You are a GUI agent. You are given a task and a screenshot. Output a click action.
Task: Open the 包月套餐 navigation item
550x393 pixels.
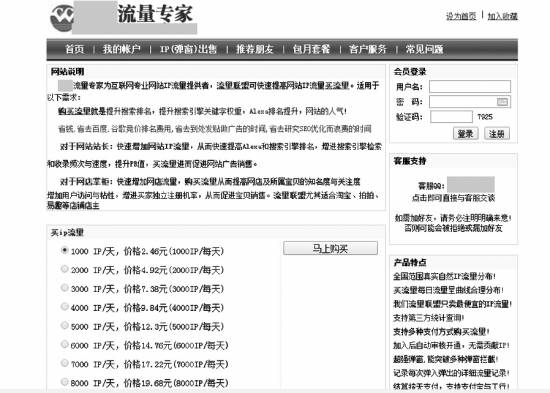coord(311,49)
